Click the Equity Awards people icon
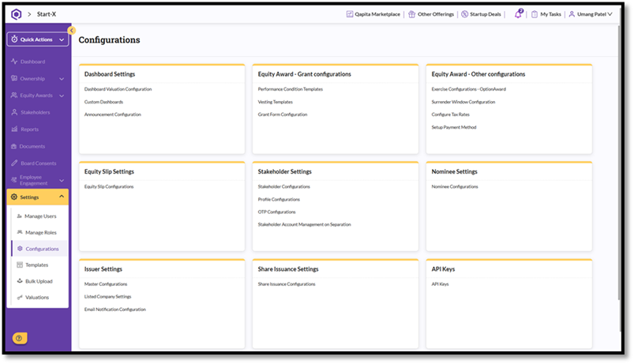Screen dimensions: 634x364 (14, 96)
